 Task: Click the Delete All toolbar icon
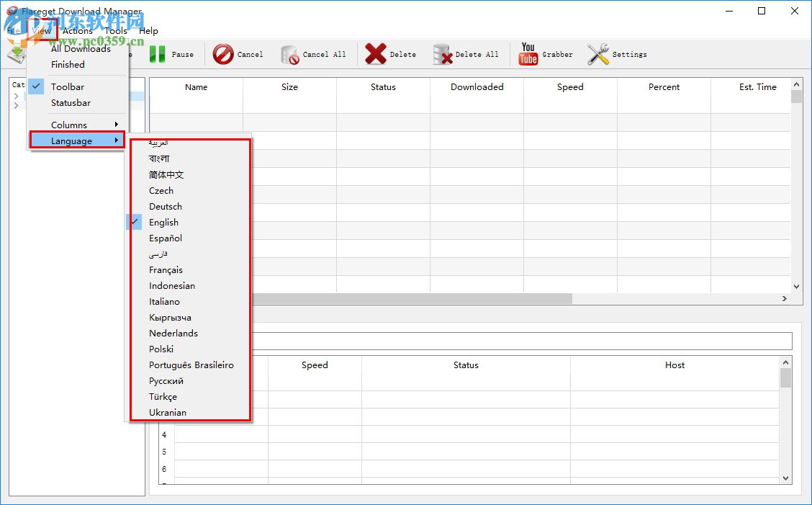tap(443, 55)
